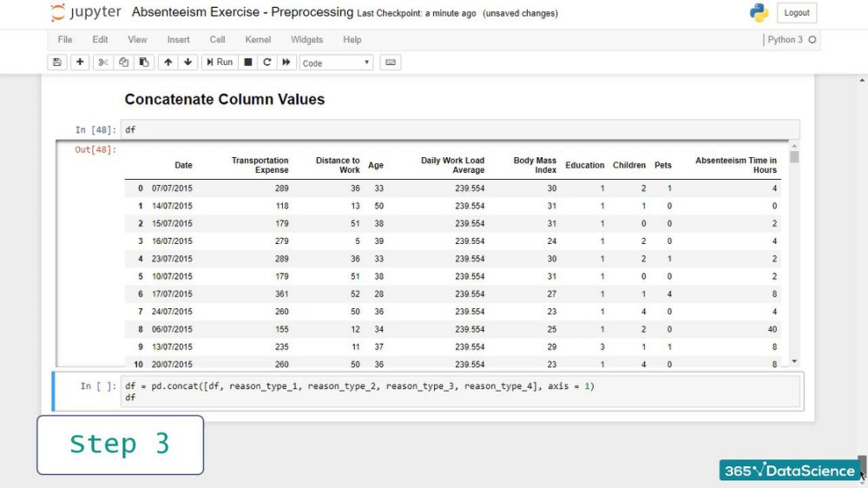Copy selected cells icon
The height and width of the screenshot is (488, 868).
pyautogui.click(x=123, y=62)
